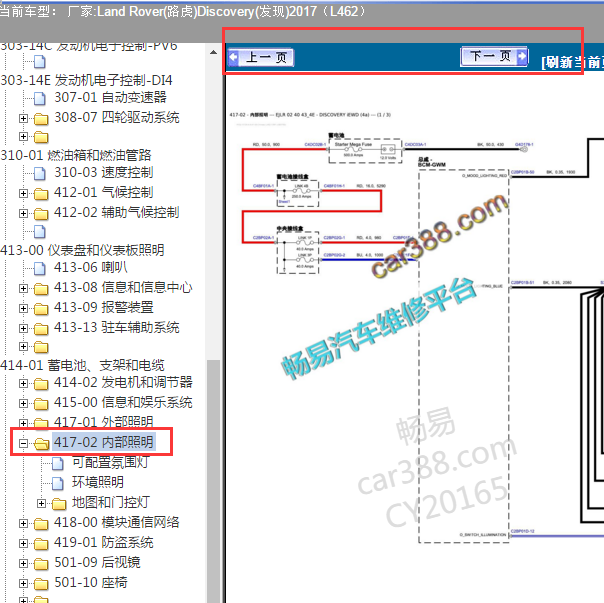Open the 可配置氛围灯 diagram page
Image resolution: width=604 pixels, height=603 pixels.
click(111, 462)
